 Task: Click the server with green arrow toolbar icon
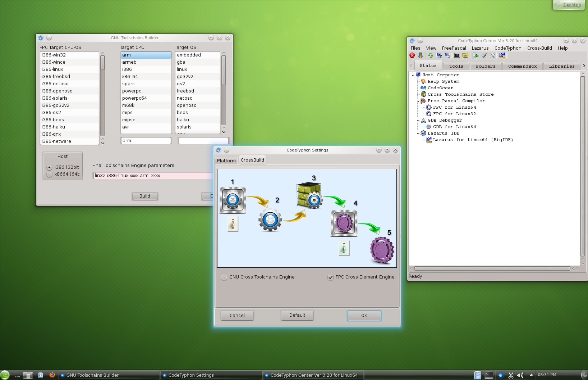tap(476, 55)
